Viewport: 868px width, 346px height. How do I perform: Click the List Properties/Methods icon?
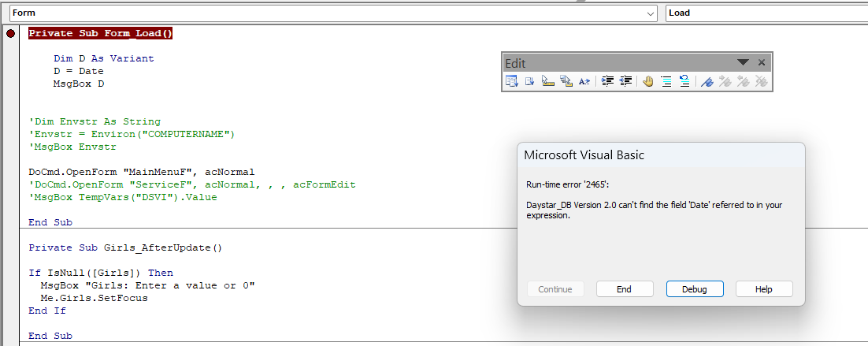tap(512, 81)
